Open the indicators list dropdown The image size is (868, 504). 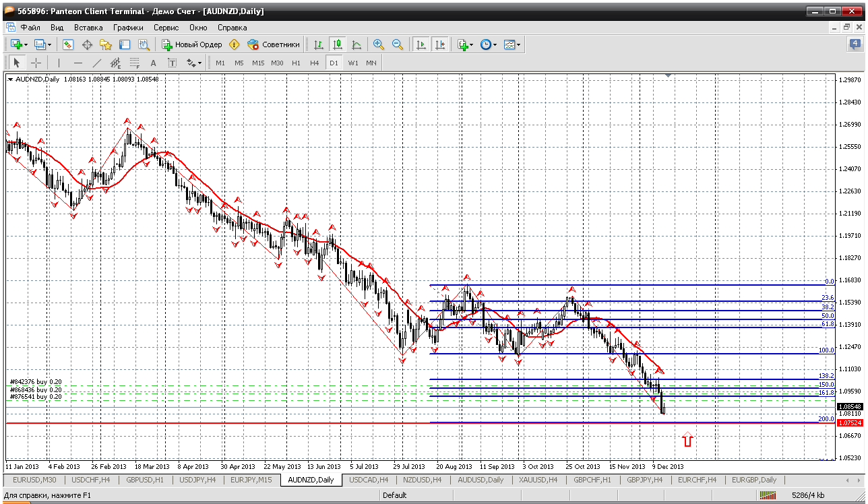[471, 44]
